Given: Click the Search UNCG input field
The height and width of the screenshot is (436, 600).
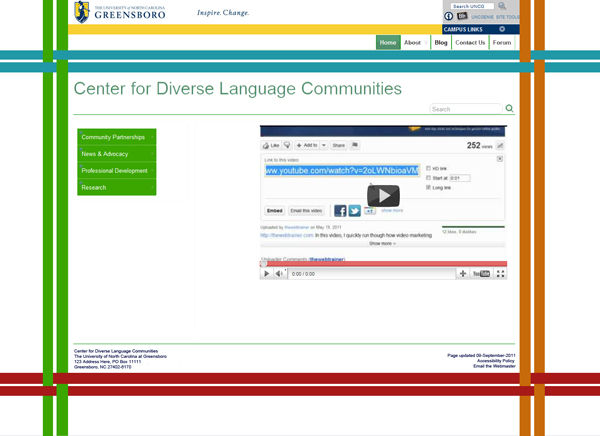Looking at the screenshot, I should [472, 6].
